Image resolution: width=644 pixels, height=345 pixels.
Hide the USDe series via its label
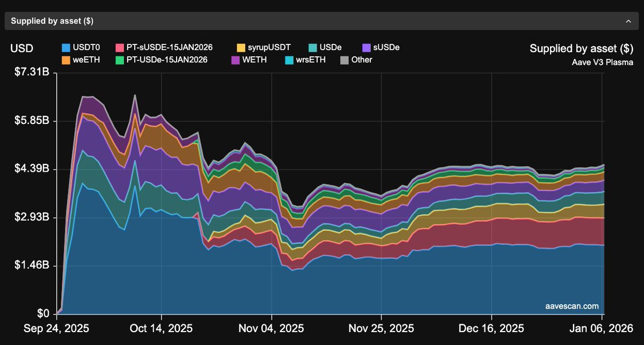[331, 48]
